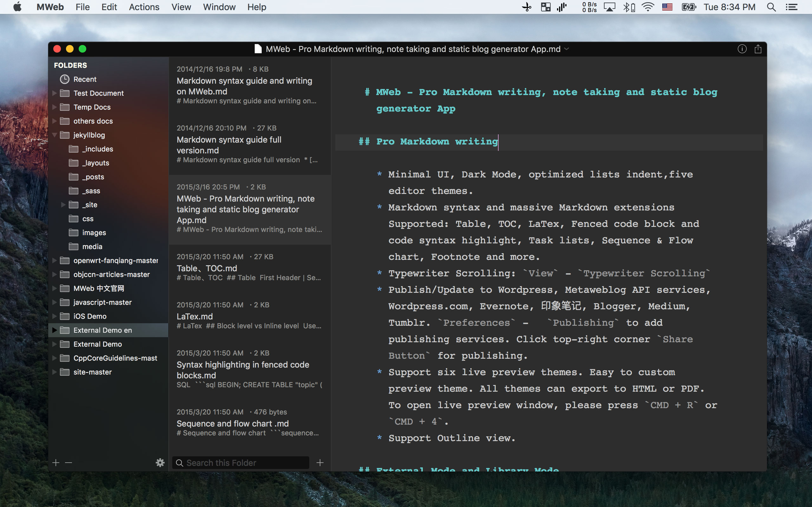Viewport: 812px width, 507px height.
Task: Collapse the jekyllblog folder
Action: click(x=54, y=135)
